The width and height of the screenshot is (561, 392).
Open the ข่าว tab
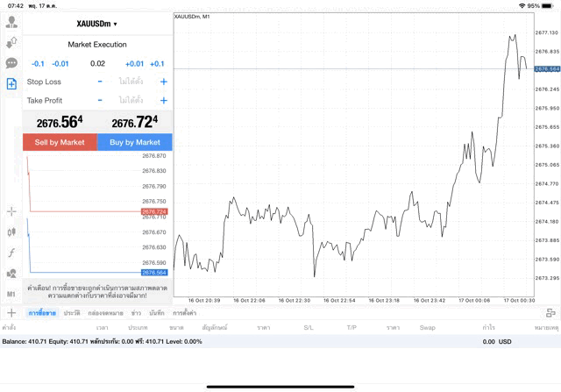[x=136, y=312]
